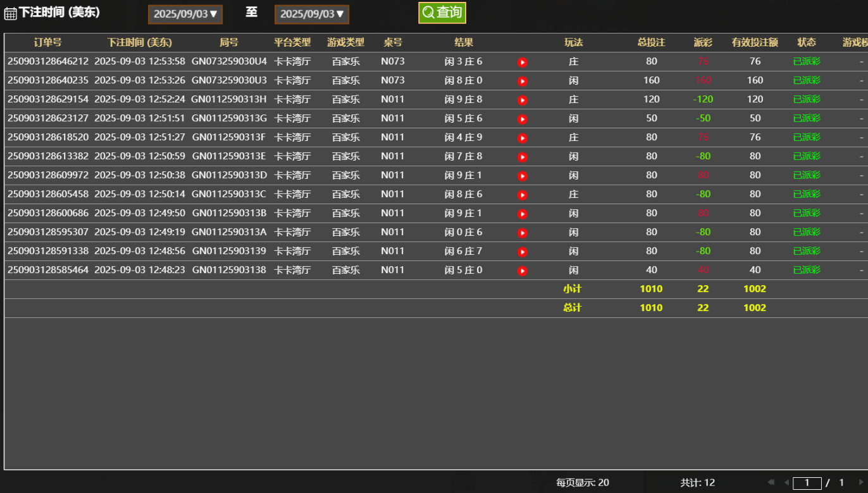Image resolution: width=868 pixels, height=493 pixels.
Task: Click the replay icon for round GN0112590313H
Action: (x=522, y=100)
